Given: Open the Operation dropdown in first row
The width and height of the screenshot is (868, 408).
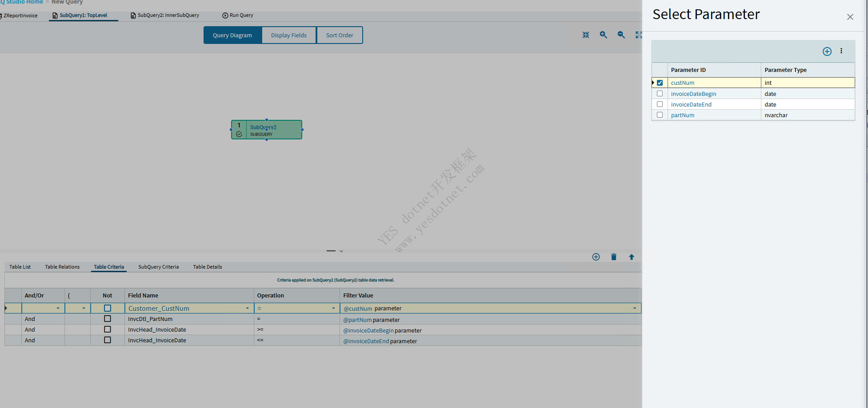Looking at the screenshot, I should pos(333,309).
